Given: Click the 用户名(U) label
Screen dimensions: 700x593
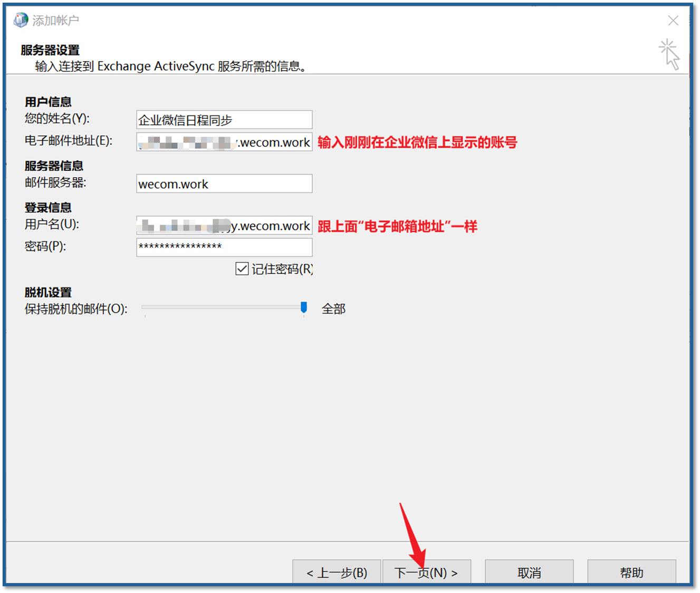Looking at the screenshot, I should click(x=52, y=224).
